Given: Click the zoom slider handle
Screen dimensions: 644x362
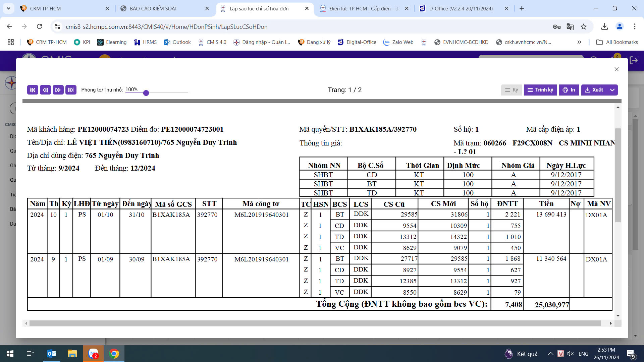Looking at the screenshot, I should 146,93.
